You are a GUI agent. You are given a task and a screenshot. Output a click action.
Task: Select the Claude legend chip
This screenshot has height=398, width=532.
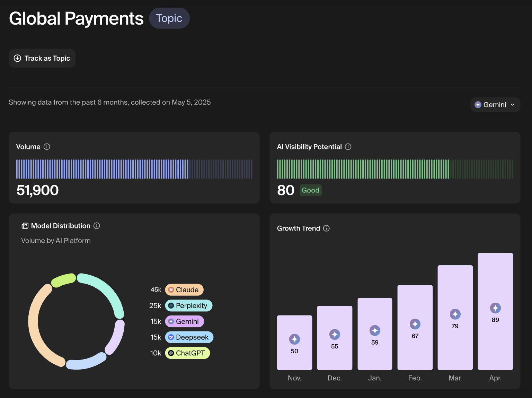click(184, 290)
